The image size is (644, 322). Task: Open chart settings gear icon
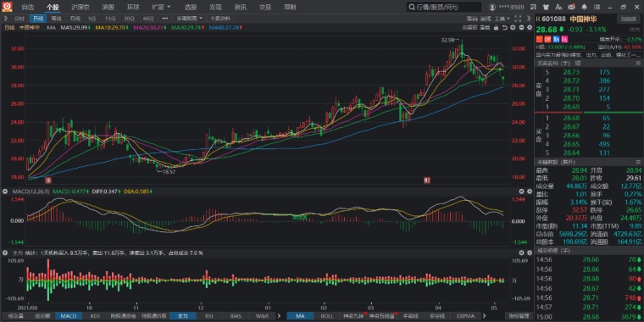530,27
